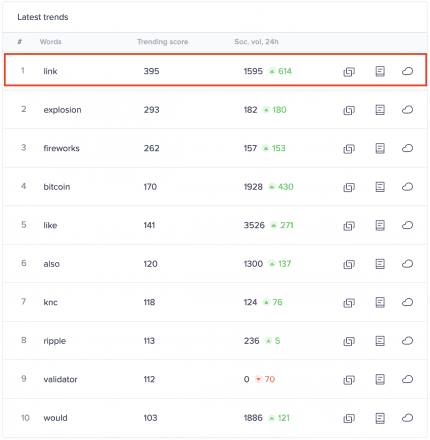Image resolution: width=430 pixels, height=440 pixels.
Task: Click the copy icon in would row
Action: tap(349, 418)
